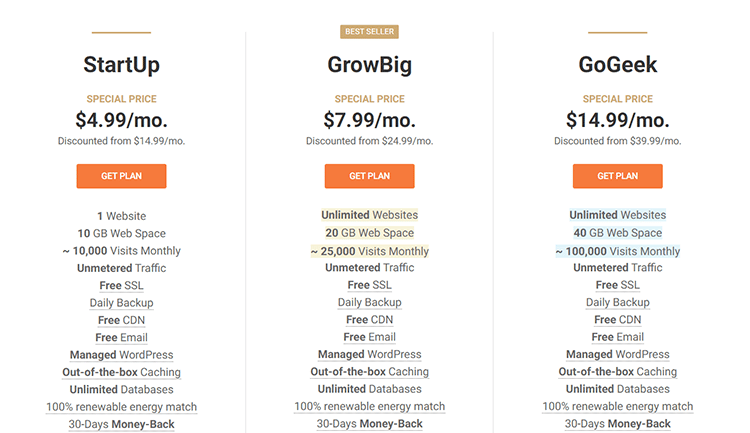Select 30-Days Money-Back in GrowBig column
The height and width of the screenshot is (433, 750).
(x=369, y=424)
